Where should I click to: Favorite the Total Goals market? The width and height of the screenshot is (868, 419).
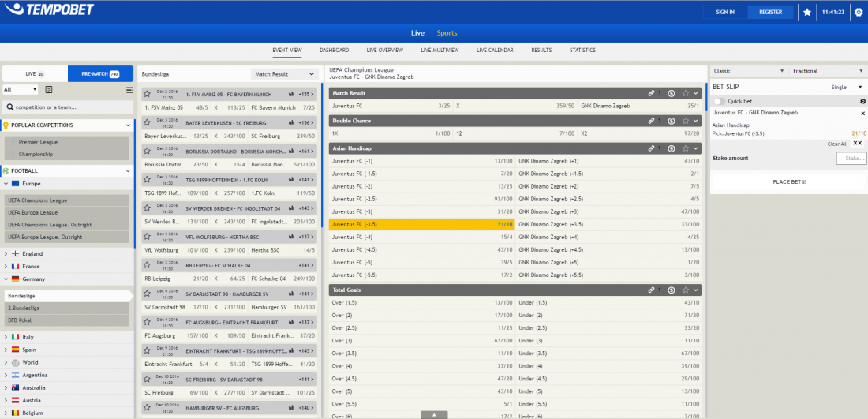[685, 290]
